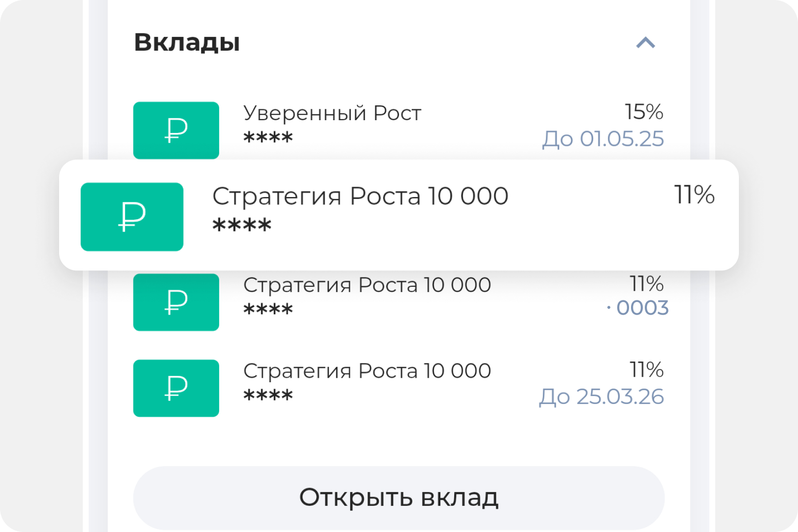The height and width of the screenshot is (532, 798).
Task: Click the До 01.05.25 expiry date
Action: 603,139
